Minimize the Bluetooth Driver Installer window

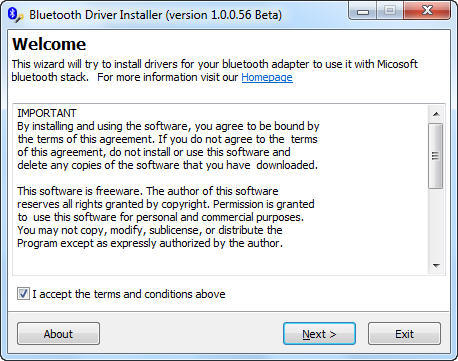coord(363,12)
